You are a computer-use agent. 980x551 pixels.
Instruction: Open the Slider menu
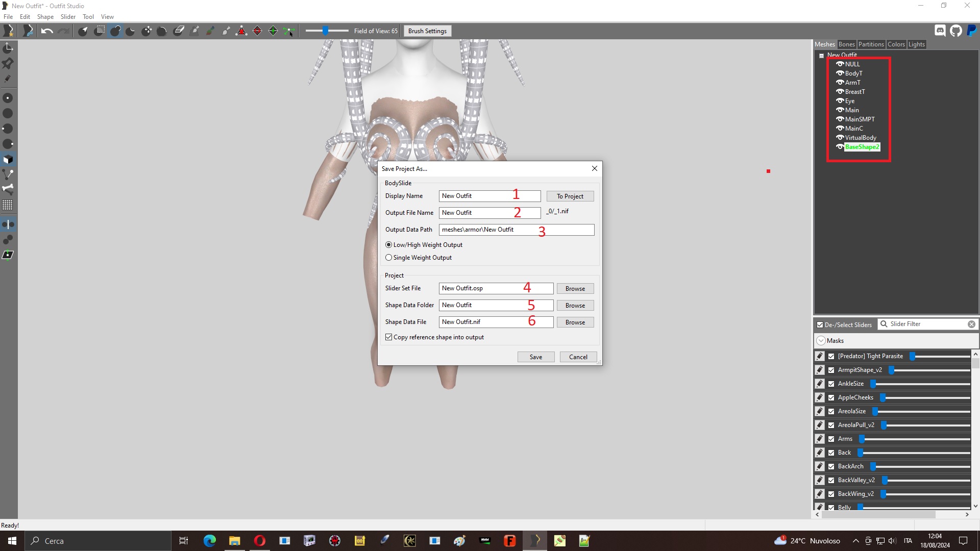(x=68, y=17)
